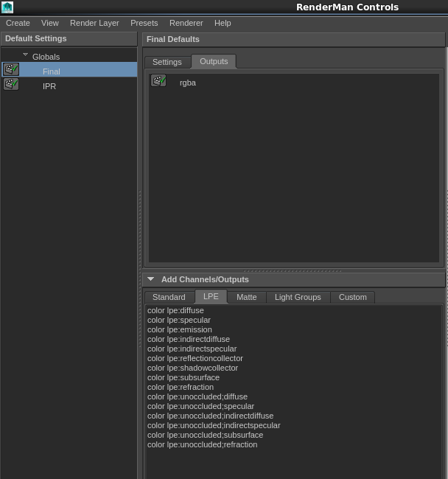Select the rgba output entry

coord(188,83)
